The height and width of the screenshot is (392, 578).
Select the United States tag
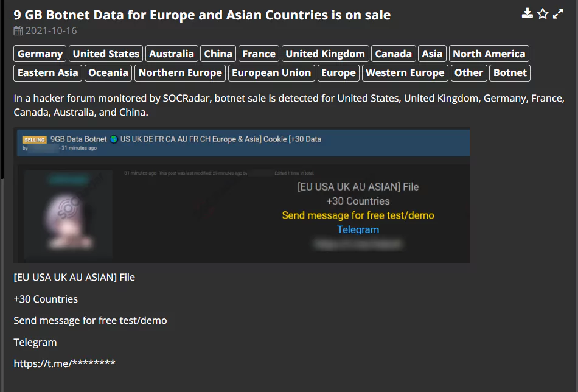[106, 54]
